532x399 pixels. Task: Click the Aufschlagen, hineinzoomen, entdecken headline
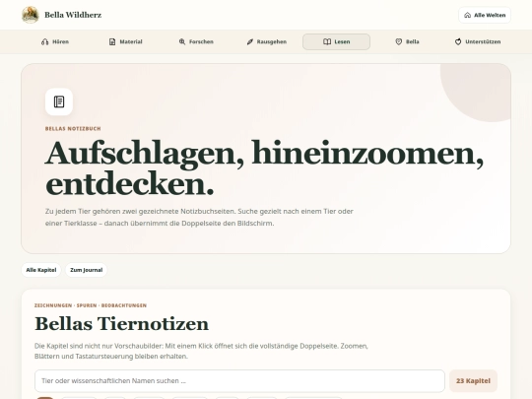click(x=265, y=168)
